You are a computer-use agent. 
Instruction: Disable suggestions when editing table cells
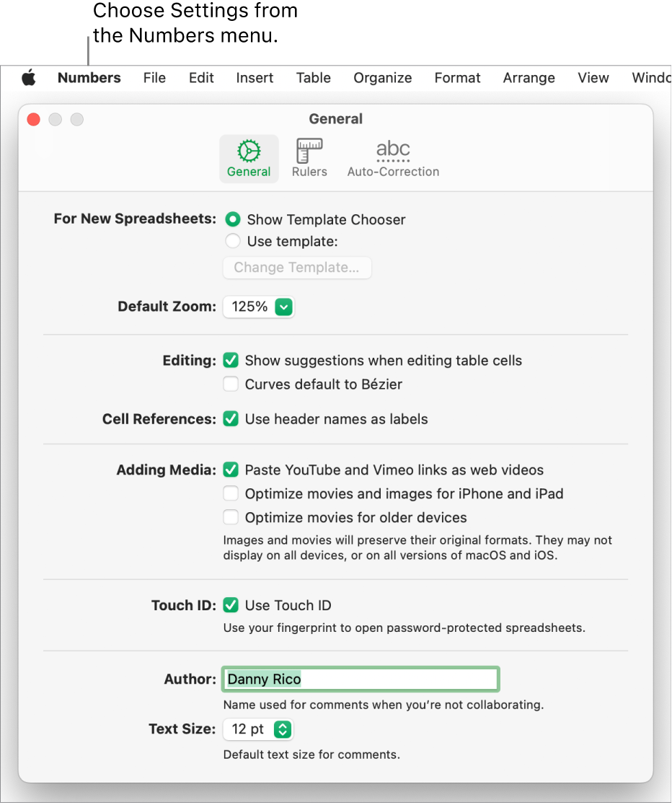click(231, 360)
